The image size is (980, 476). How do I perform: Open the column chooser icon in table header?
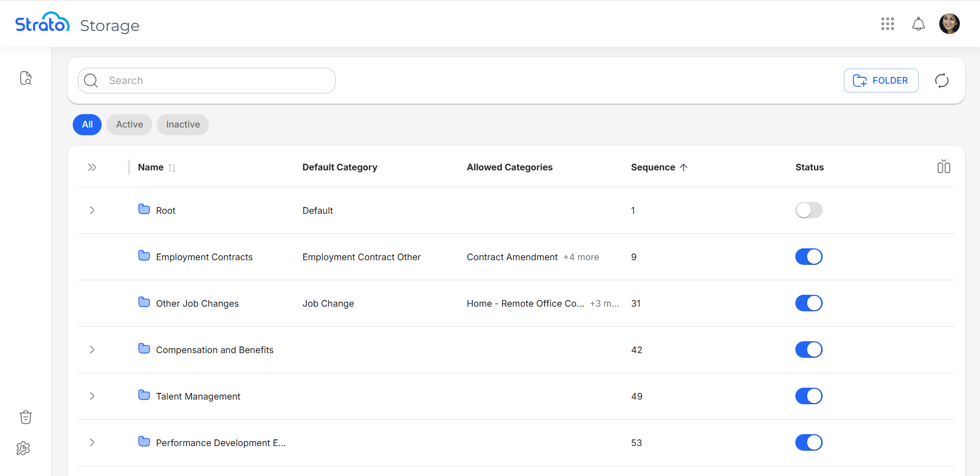click(x=943, y=167)
